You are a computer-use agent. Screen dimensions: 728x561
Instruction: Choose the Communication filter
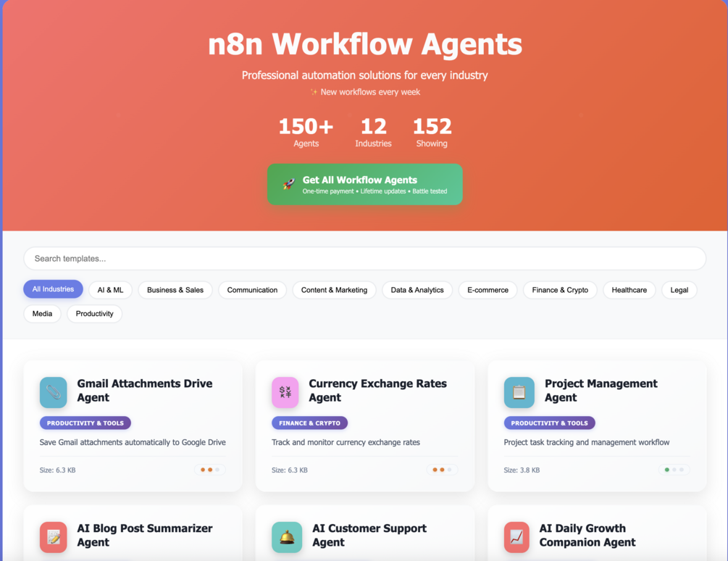(x=252, y=290)
